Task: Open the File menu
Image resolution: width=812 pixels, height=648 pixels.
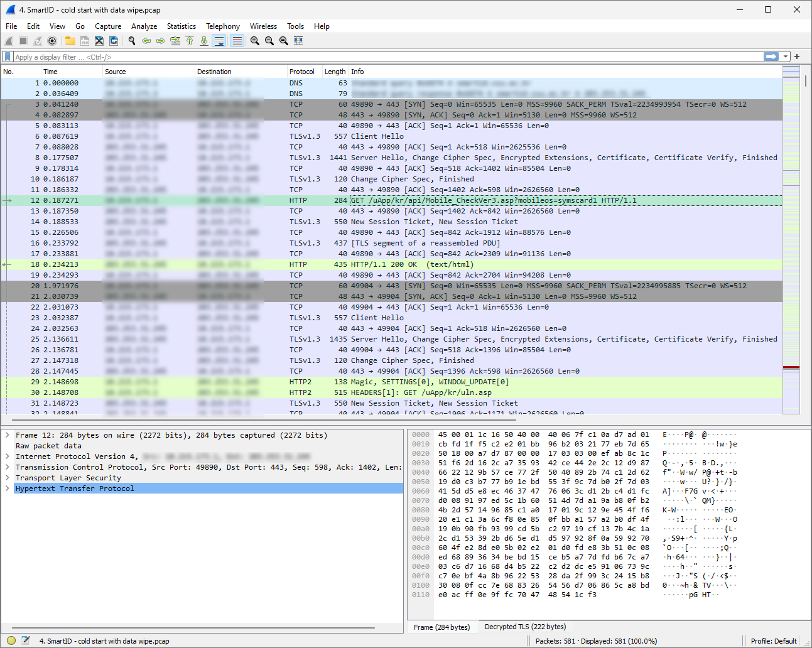Action: (x=11, y=26)
